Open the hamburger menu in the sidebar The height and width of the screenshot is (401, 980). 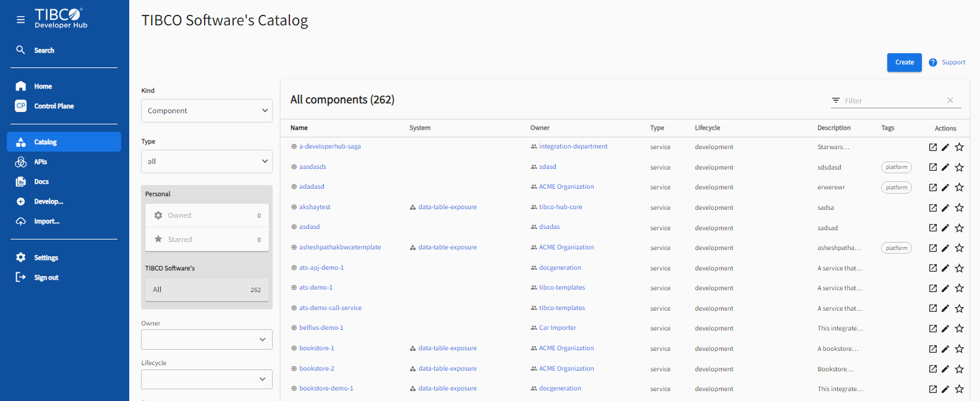(x=20, y=20)
